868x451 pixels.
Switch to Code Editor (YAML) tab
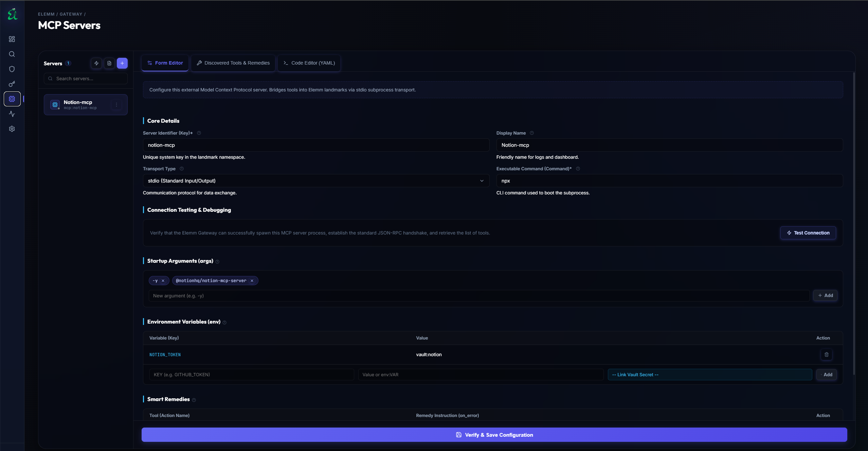309,63
